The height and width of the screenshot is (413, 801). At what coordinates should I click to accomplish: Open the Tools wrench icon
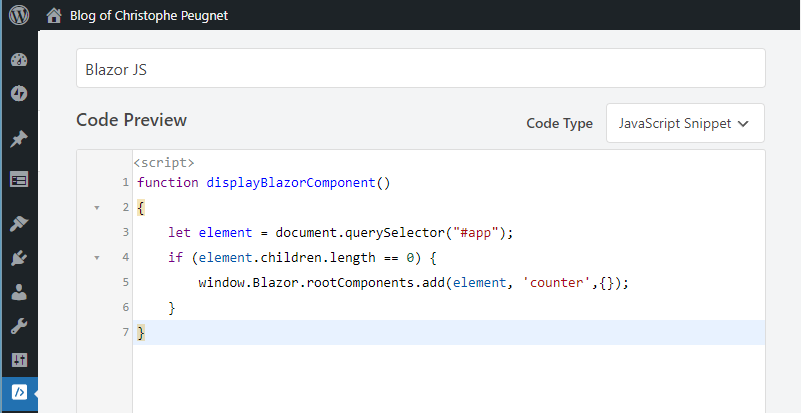pyautogui.click(x=19, y=326)
